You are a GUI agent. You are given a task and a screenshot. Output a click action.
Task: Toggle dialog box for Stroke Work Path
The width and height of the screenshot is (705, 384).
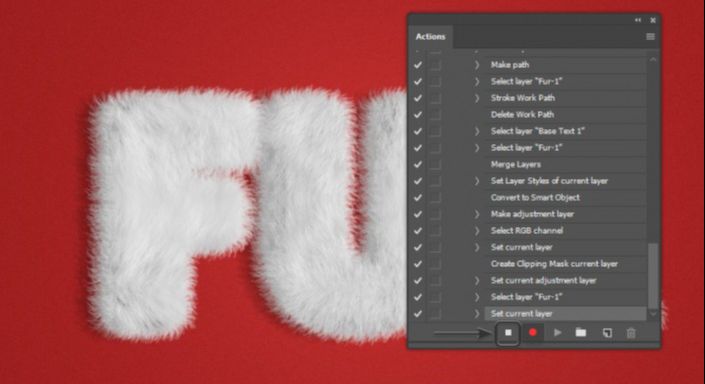[435, 98]
